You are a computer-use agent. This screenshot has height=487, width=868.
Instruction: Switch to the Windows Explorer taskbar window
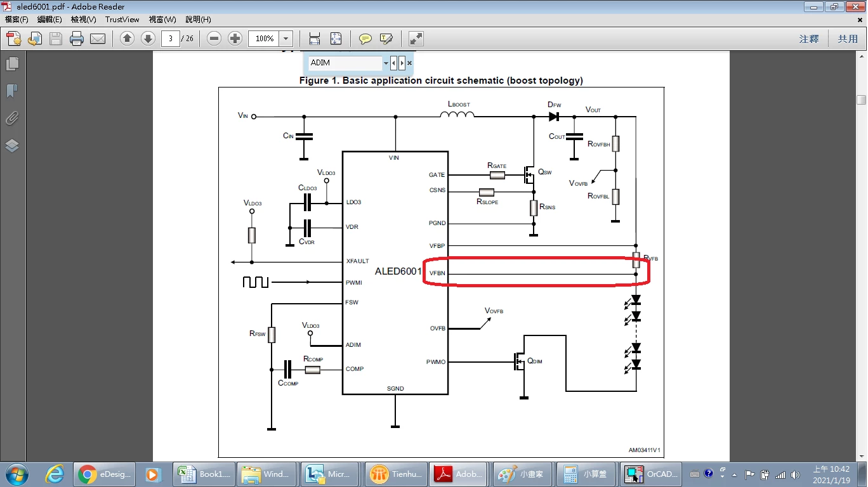tap(267, 474)
